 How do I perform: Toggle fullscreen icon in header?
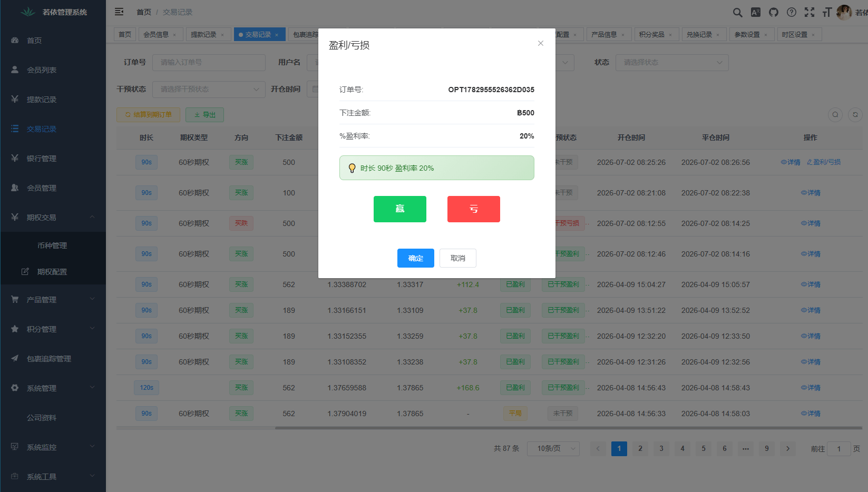tap(809, 12)
